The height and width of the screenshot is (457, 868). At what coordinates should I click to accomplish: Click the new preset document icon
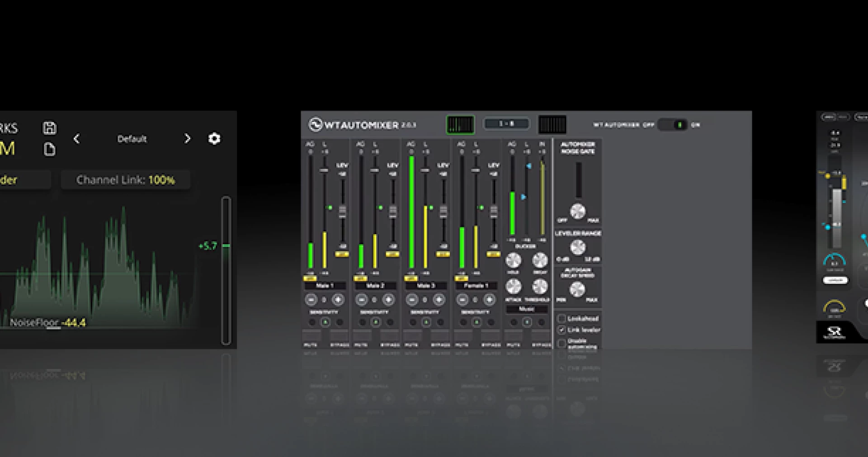click(50, 149)
